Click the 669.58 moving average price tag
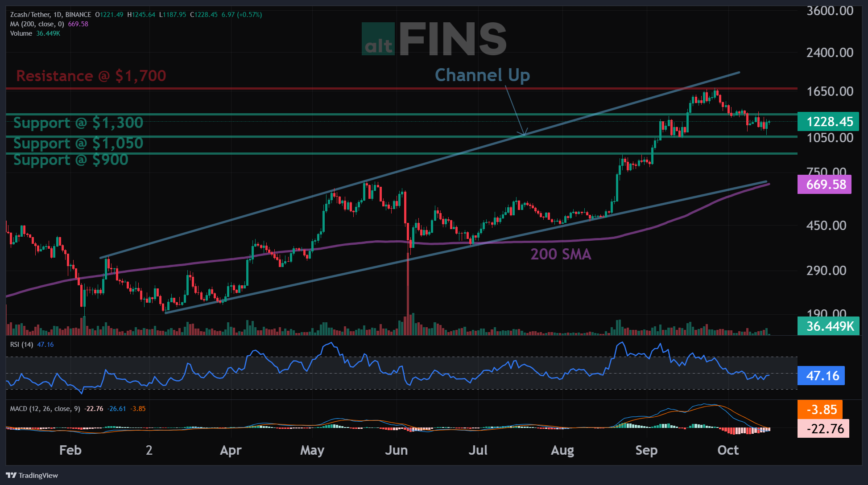 pyautogui.click(x=824, y=184)
